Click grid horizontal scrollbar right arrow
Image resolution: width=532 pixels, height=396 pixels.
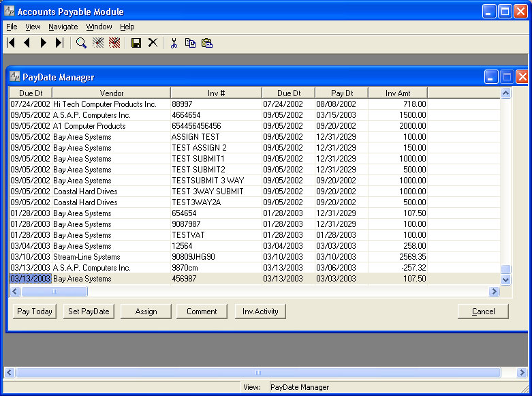pyautogui.click(x=495, y=292)
